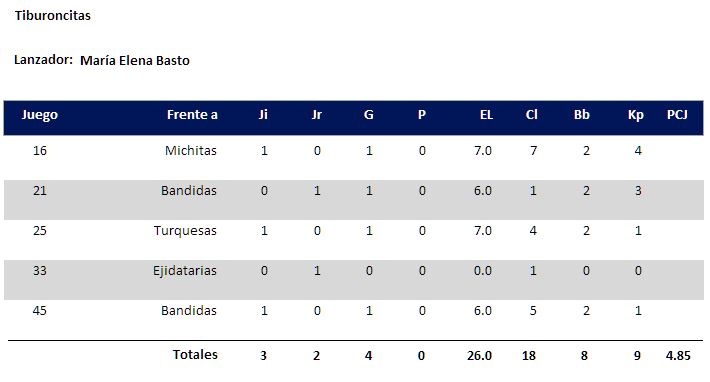Viewport: 710px width, 382px height.
Task: Select the Tiburoncitas team title
Action: click(x=53, y=15)
